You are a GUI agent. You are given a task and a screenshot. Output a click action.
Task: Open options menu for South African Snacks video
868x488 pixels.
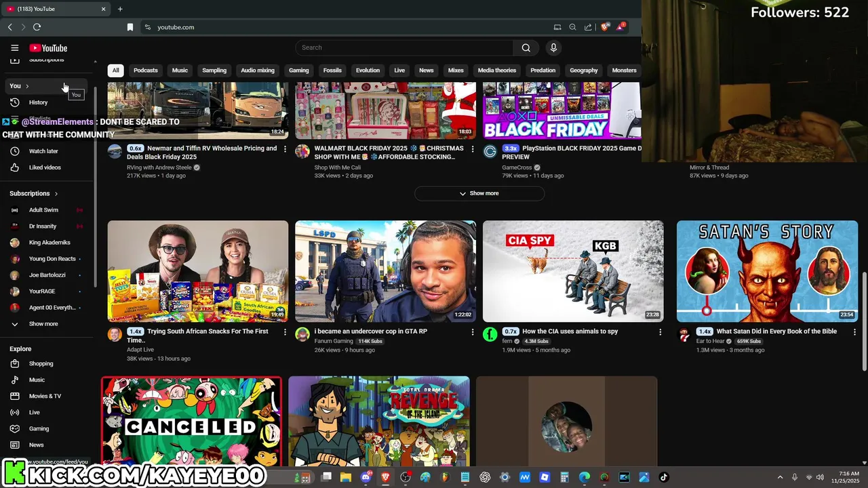[x=285, y=332]
